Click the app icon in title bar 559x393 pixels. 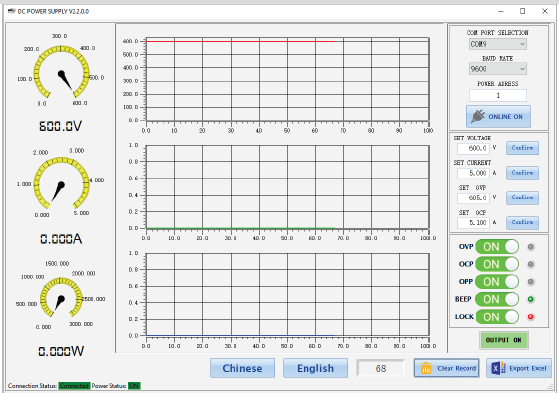pos(11,11)
